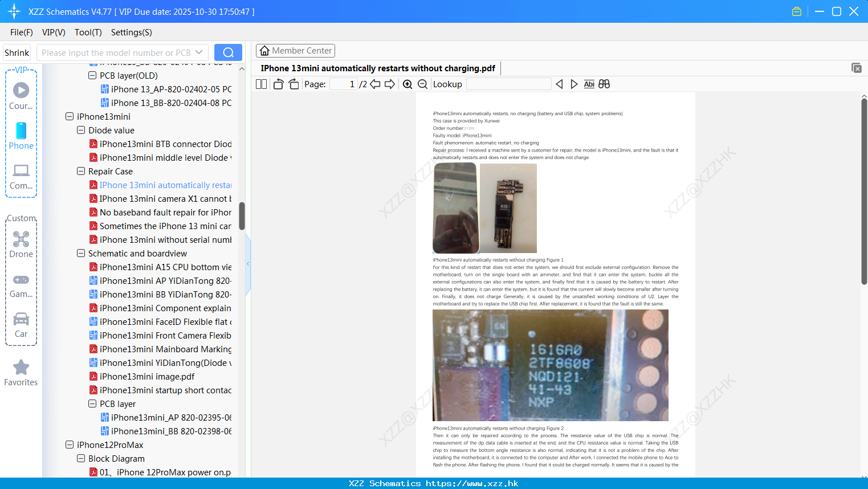Collapse the Block Diagram node

81,458
